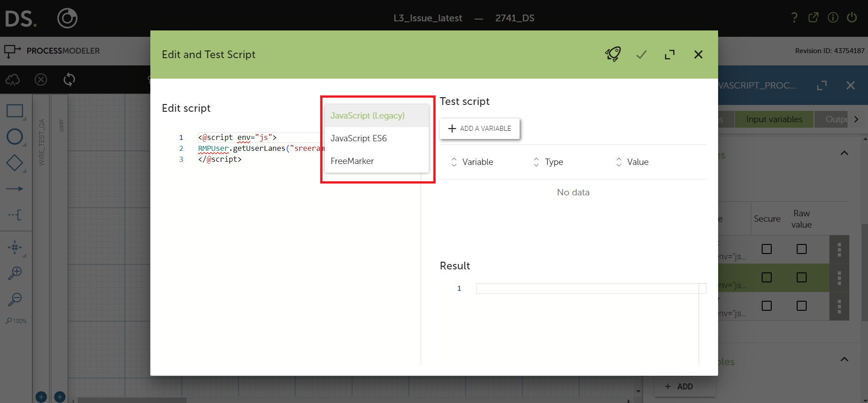Close the Edit and Test Script dialog
The height and width of the screenshot is (403, 868).
699,55
